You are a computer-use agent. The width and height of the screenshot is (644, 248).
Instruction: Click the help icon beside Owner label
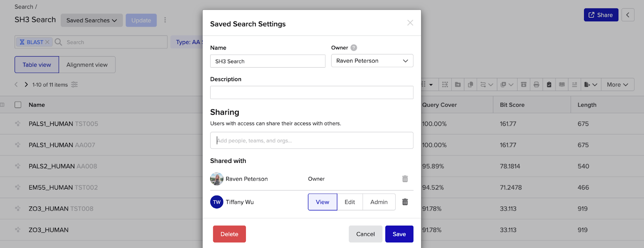(354, 48)
